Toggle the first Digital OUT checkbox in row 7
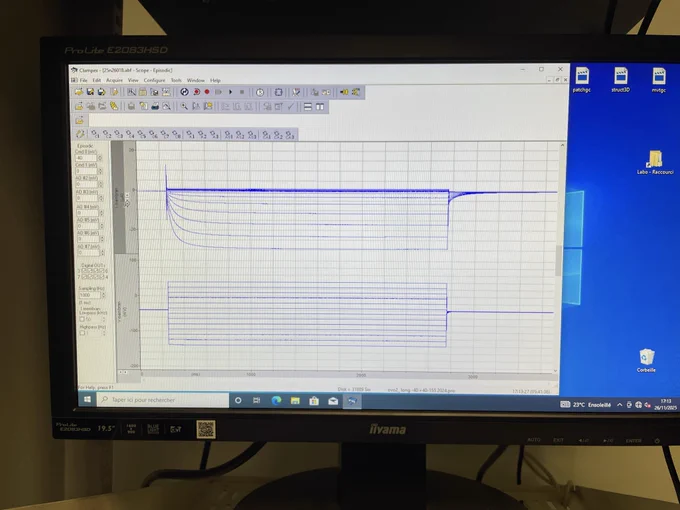The width and height of the screenshot is (680, 510). click(85, 277)
